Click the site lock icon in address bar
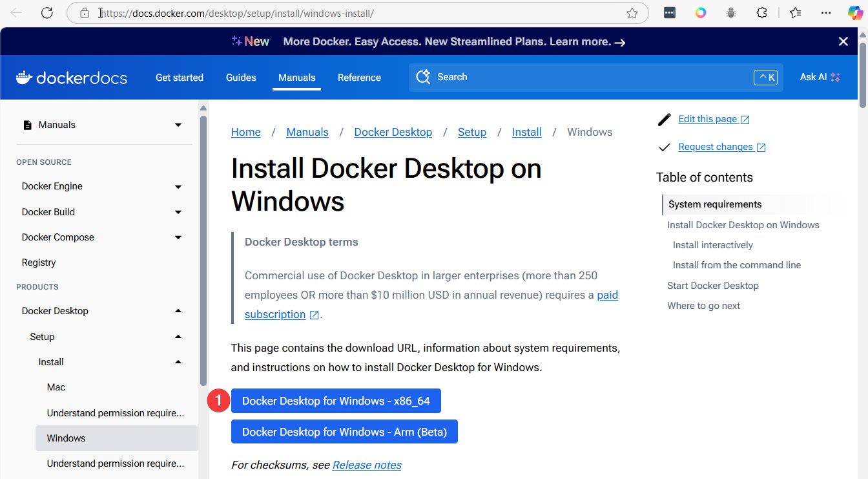Viewport: 868px width, 479px height. (84, 13)
